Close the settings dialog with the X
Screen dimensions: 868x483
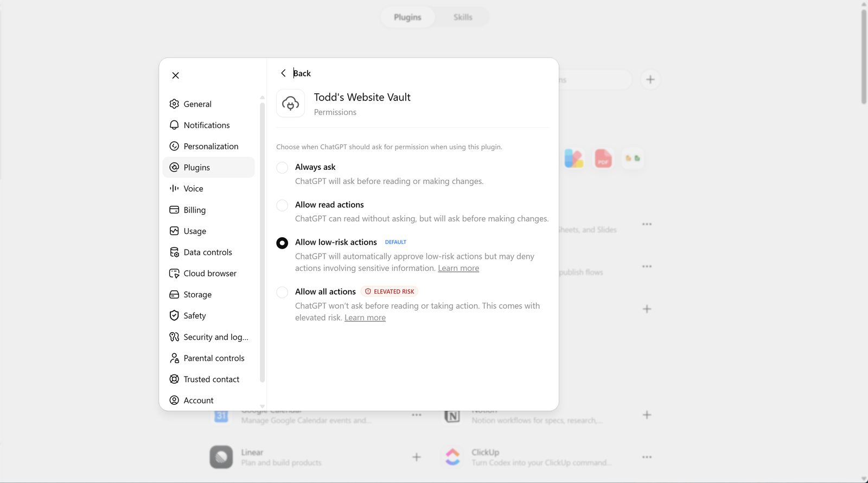(175, 75)
